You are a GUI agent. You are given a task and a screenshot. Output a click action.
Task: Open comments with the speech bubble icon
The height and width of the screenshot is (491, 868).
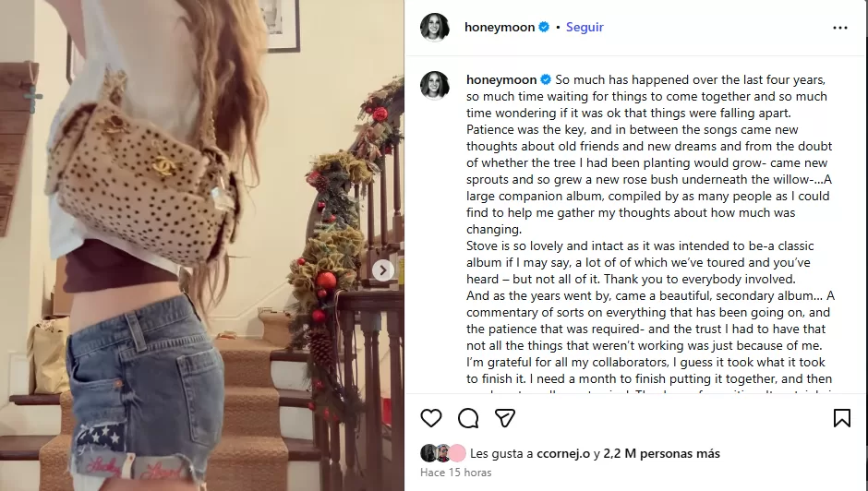coord(468,418)
